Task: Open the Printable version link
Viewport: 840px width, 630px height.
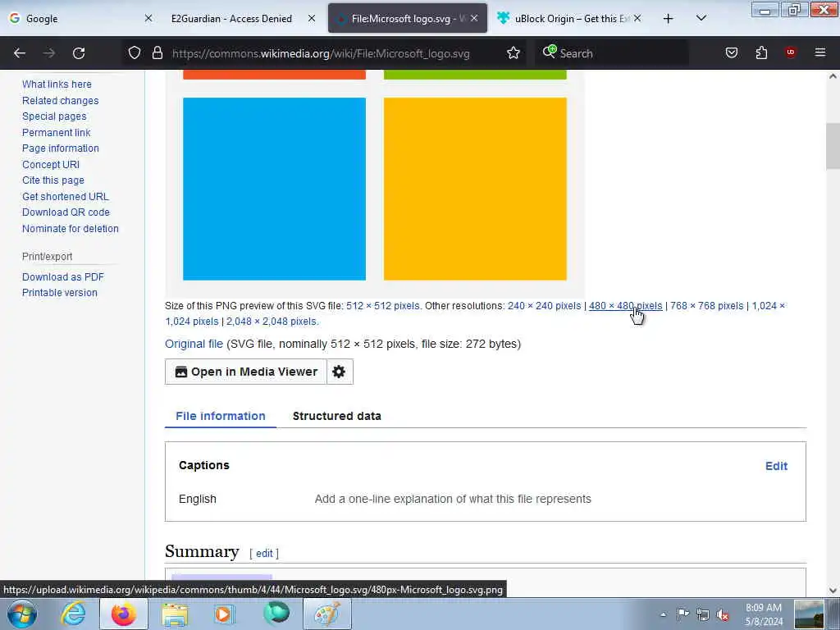Action: pyautogui.click(x=59, y=293)
